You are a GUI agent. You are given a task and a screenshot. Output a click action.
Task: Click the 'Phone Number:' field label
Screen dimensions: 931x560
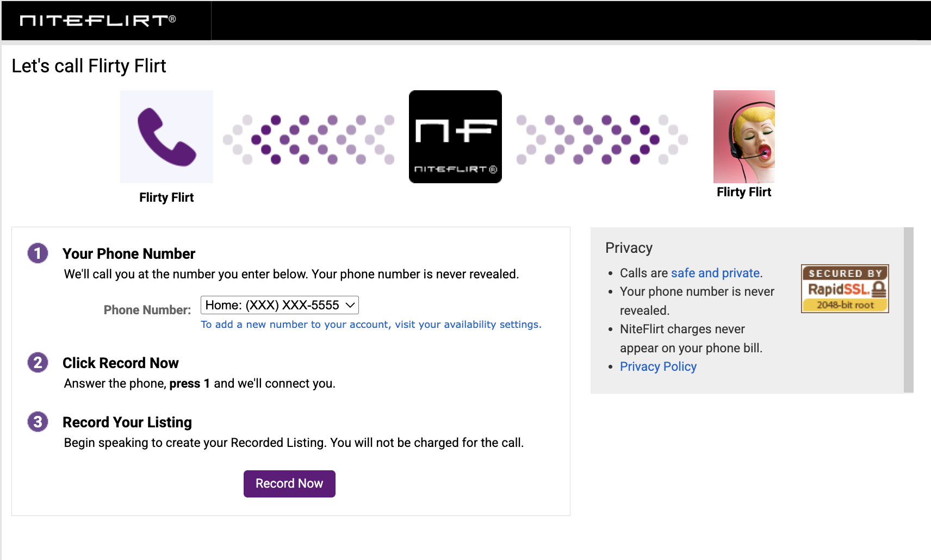(147, 310)
